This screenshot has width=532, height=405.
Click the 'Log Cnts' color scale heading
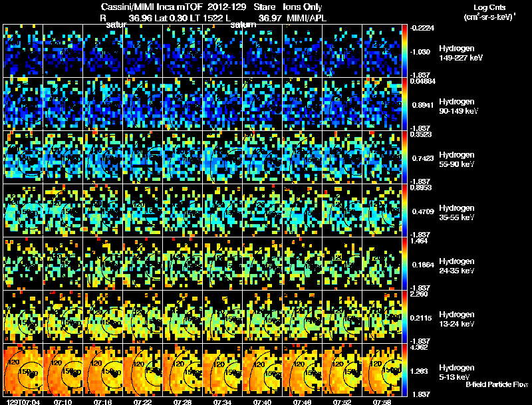pyautogui.click(x=489, y=7)
